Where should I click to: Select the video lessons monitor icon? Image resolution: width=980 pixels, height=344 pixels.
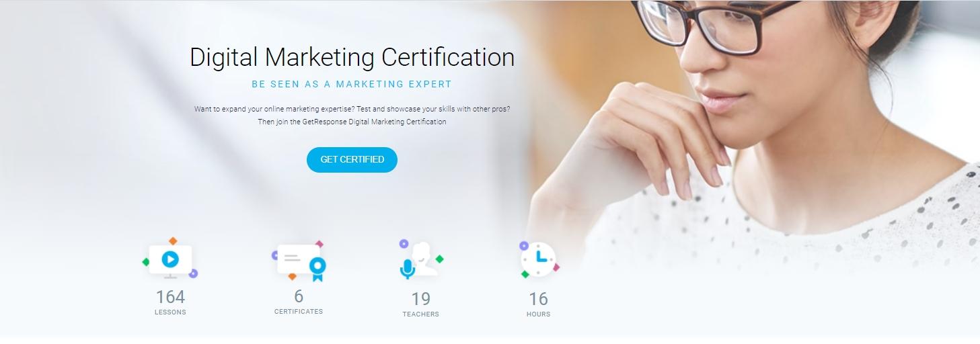(170, 259)
